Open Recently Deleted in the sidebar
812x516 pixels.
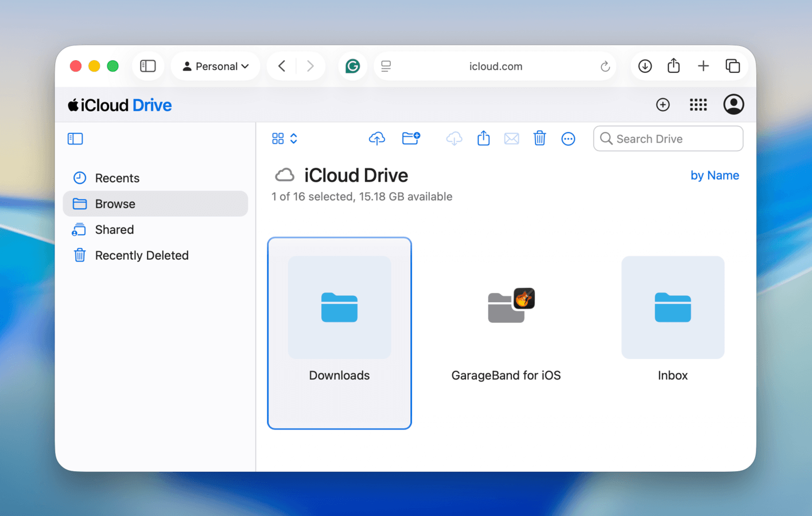click(155, 255)
